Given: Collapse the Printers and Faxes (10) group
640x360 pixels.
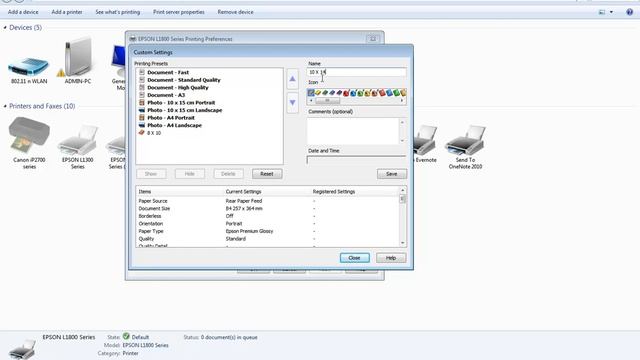Looking at the screenshot, I should [5, 106].
